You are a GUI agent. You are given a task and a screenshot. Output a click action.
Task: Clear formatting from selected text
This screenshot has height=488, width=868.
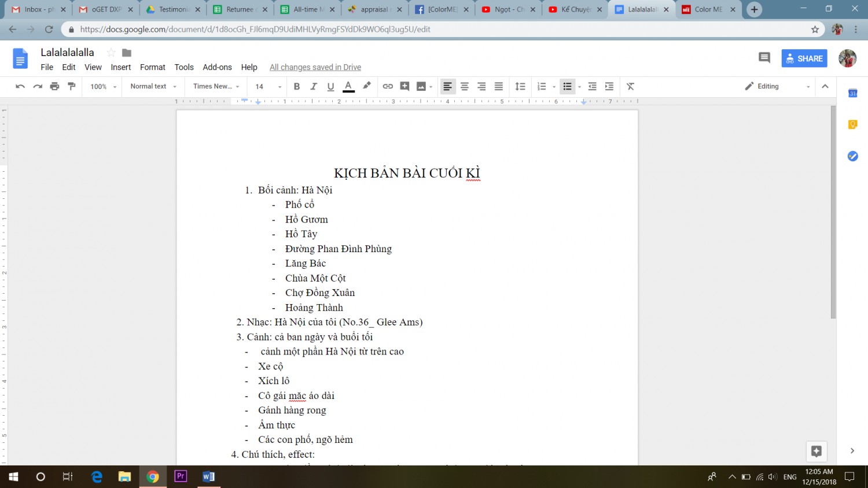(x=631, y=86)
